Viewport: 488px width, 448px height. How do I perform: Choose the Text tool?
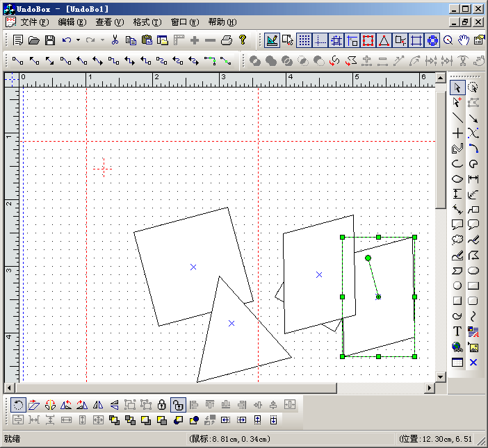457,331
